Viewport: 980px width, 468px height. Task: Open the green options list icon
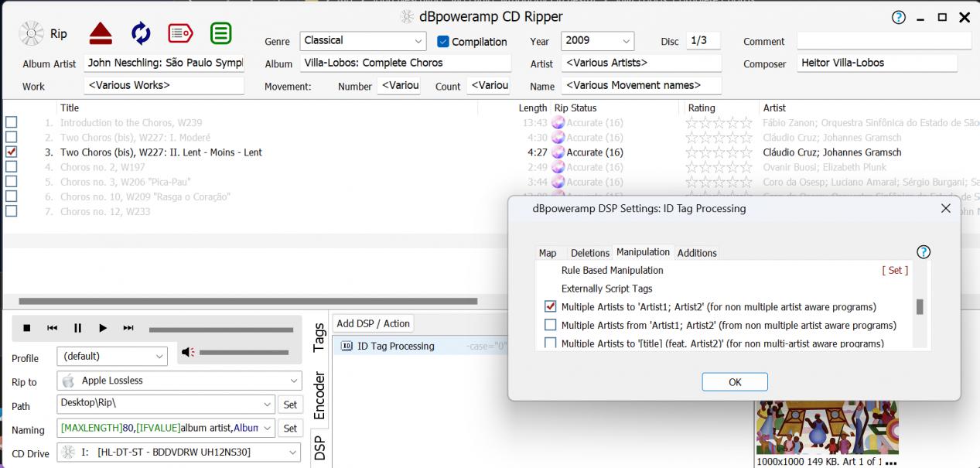[221, 33]
